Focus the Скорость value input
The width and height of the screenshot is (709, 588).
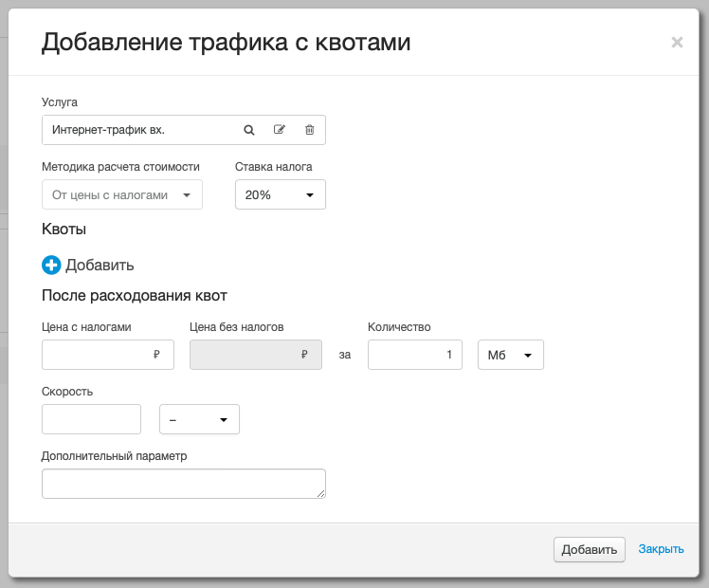point(91,419)
